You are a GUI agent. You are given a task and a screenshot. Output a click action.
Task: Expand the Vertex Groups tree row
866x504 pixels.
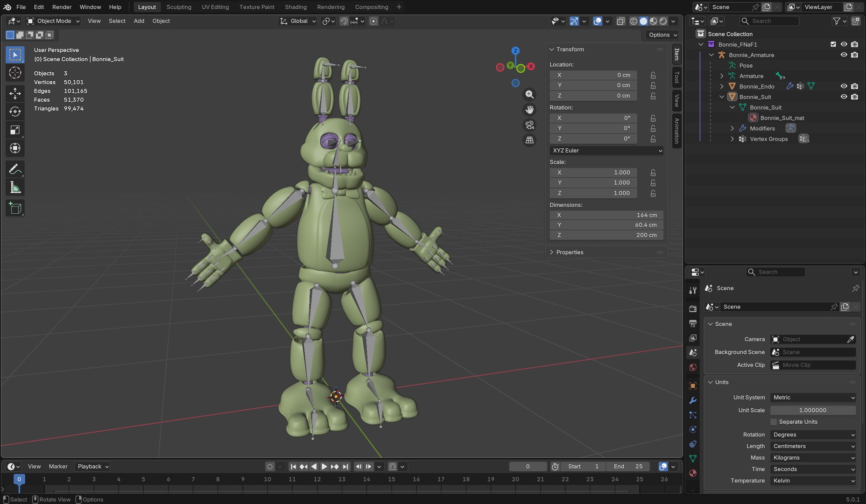tap(732, 139)
